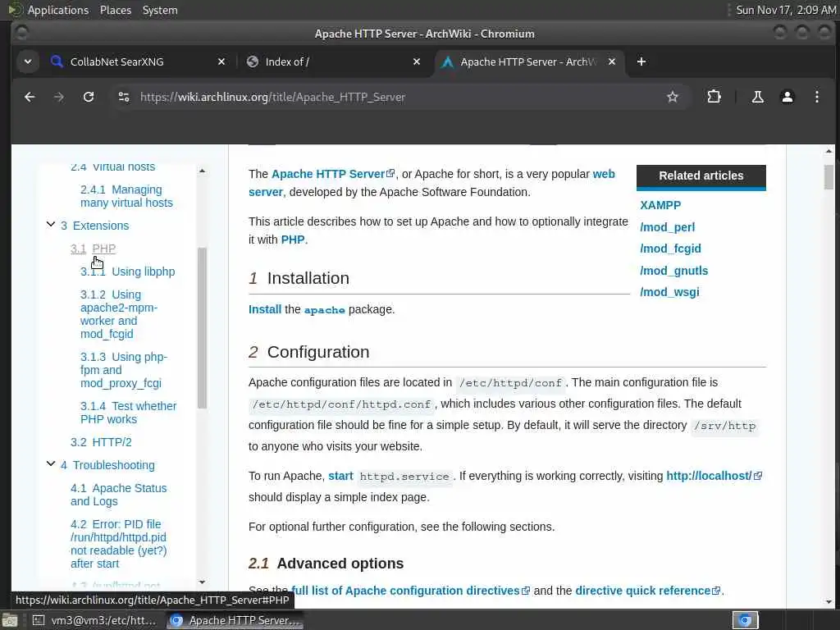Open the /mod_fcgid related article

pos(670,249)
